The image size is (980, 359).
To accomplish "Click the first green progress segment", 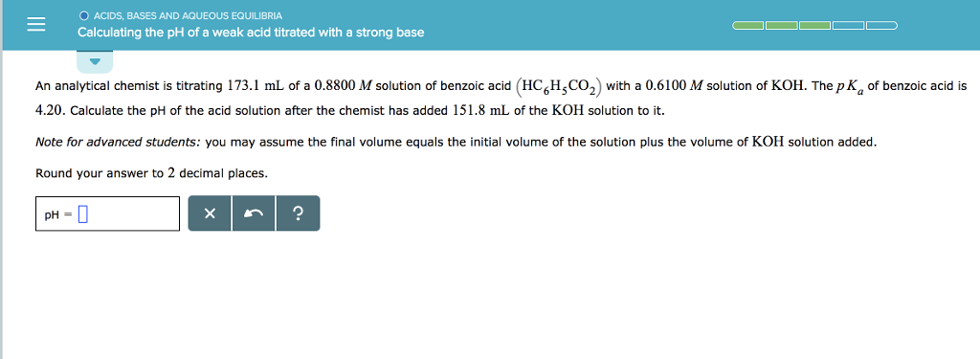I will point(748,26).
